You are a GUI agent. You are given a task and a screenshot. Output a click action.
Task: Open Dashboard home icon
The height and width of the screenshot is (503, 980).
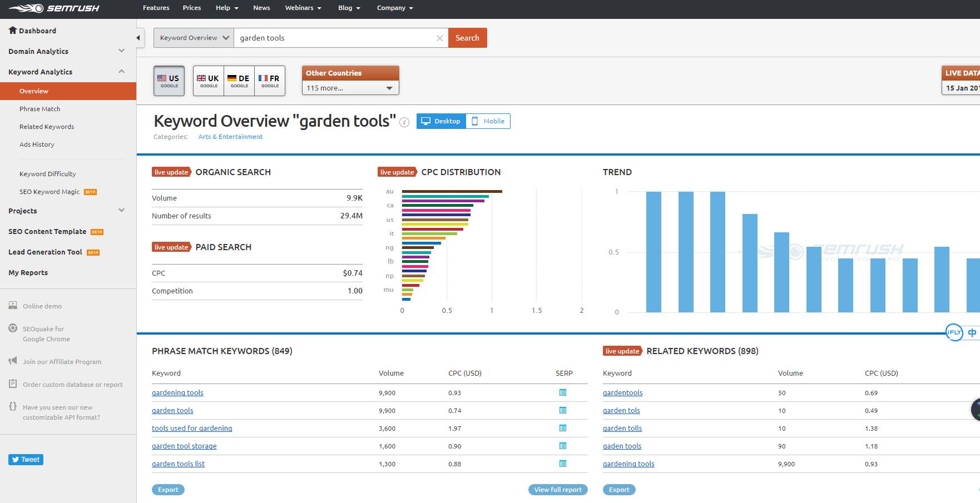pos(13,31)
